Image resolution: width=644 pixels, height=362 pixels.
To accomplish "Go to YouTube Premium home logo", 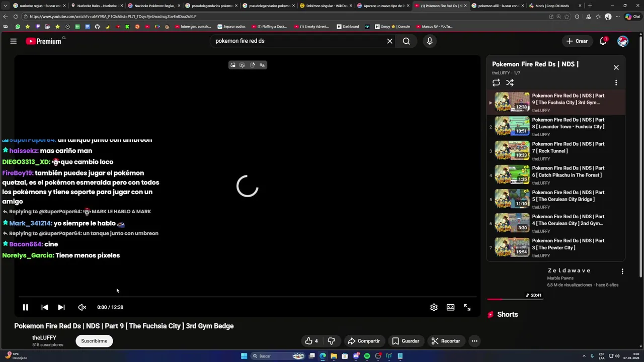I will (x=44, y=41).
